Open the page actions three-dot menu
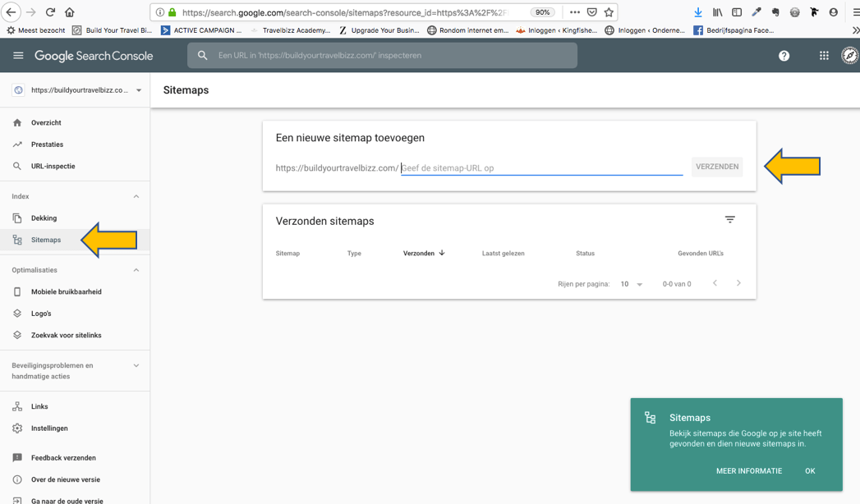 [574, 12]
